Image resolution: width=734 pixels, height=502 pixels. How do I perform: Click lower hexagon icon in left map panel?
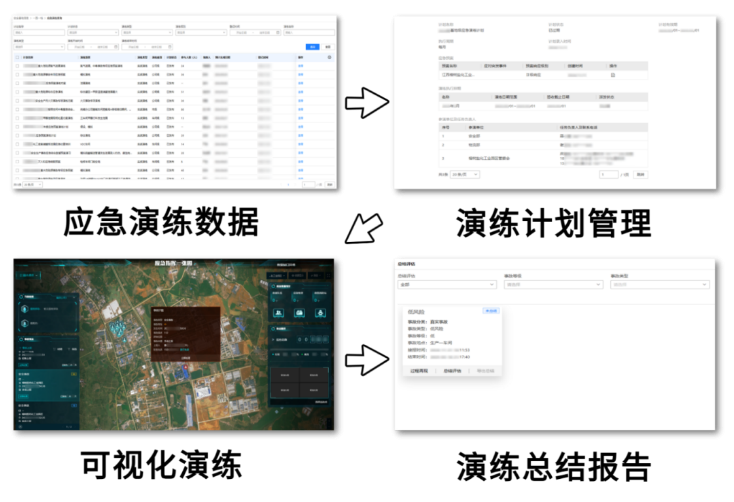tap(24, 323)
